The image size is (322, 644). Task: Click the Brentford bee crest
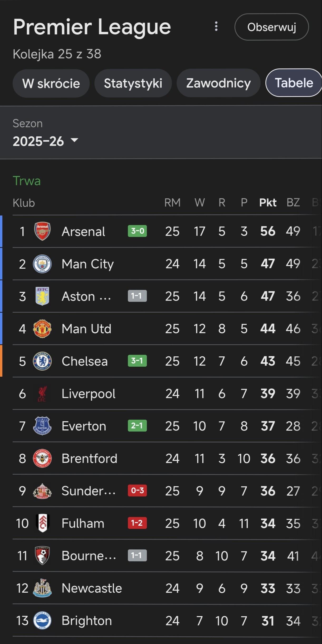42,458
